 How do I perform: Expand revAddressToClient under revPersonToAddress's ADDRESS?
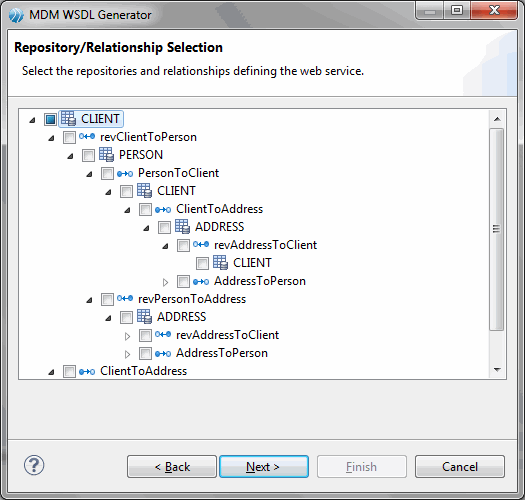pyautogui.click(x=127, y=336)
